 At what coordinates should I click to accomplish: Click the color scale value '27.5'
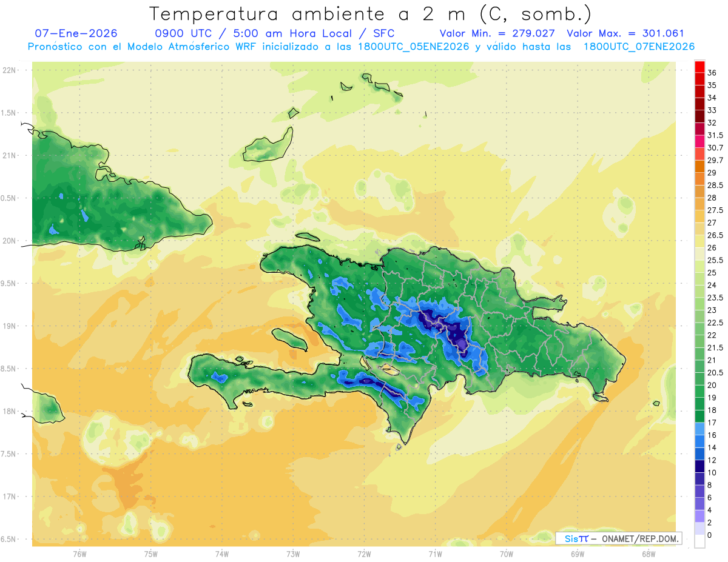coord(715,210)
